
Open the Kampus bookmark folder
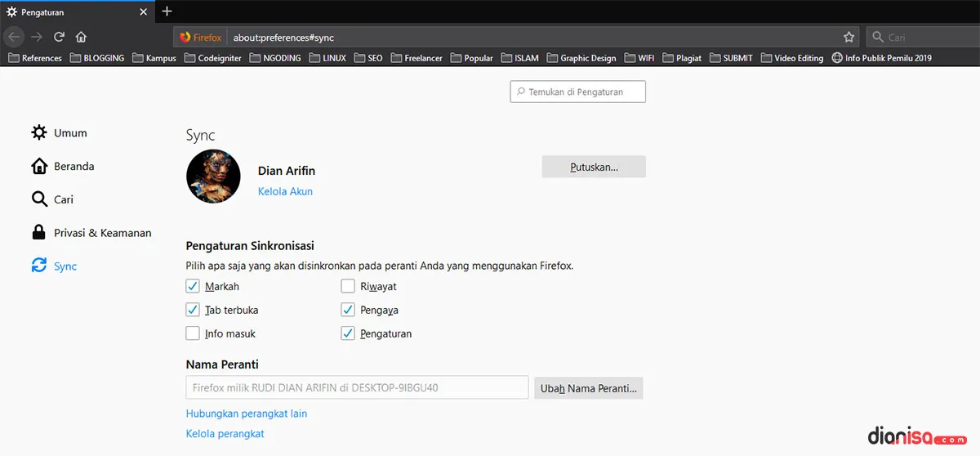coord(154,58)
